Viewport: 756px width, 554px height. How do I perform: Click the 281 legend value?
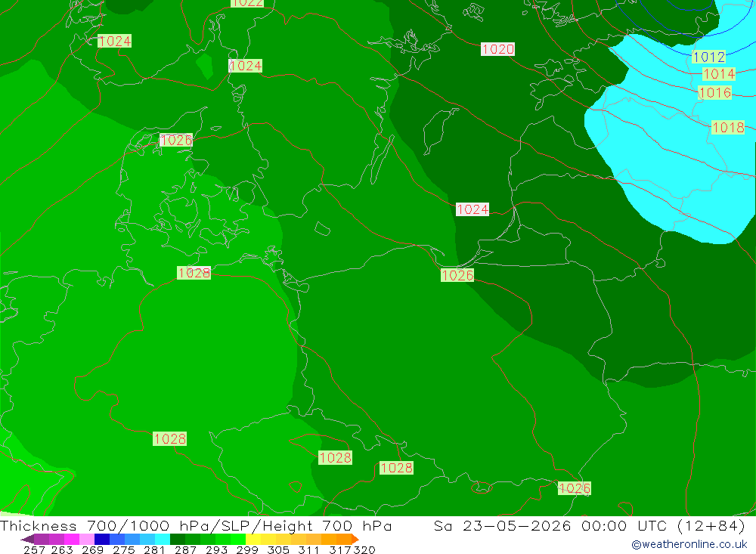coord(154,549)
